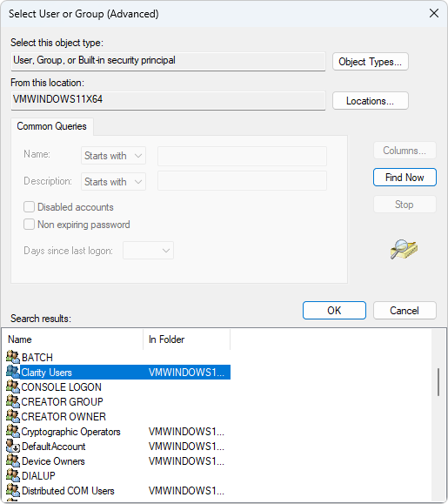This screenshot has width=448, height=504.
Task: Click the CREATOR GROUP icon
Action: [13, 401]
